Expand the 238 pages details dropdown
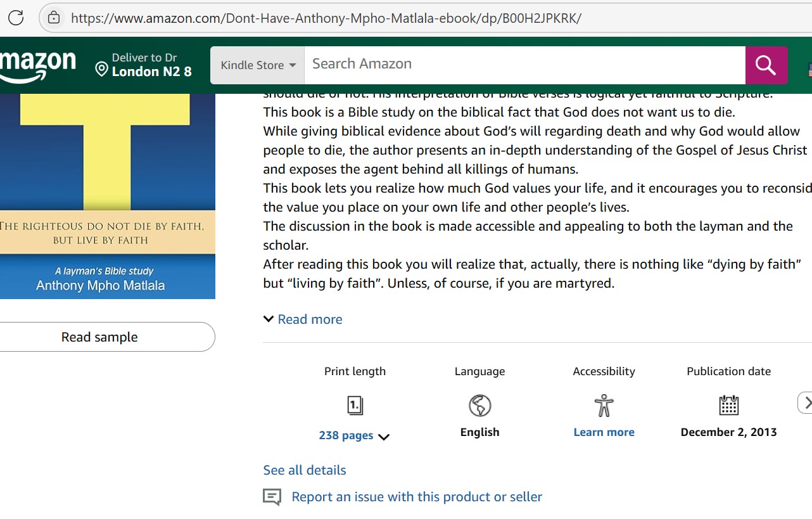This screenshot has width=812, height=519. click(x=354, y=436)
